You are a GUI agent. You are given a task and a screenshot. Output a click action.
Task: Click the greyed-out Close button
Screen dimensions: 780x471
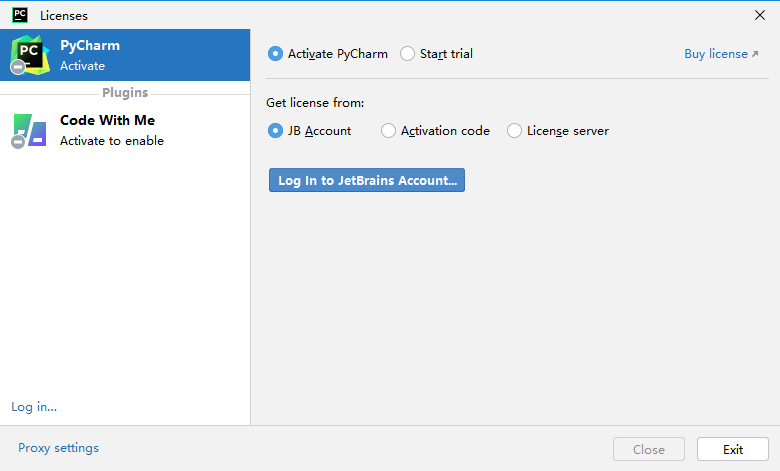[x=649, y=449]
